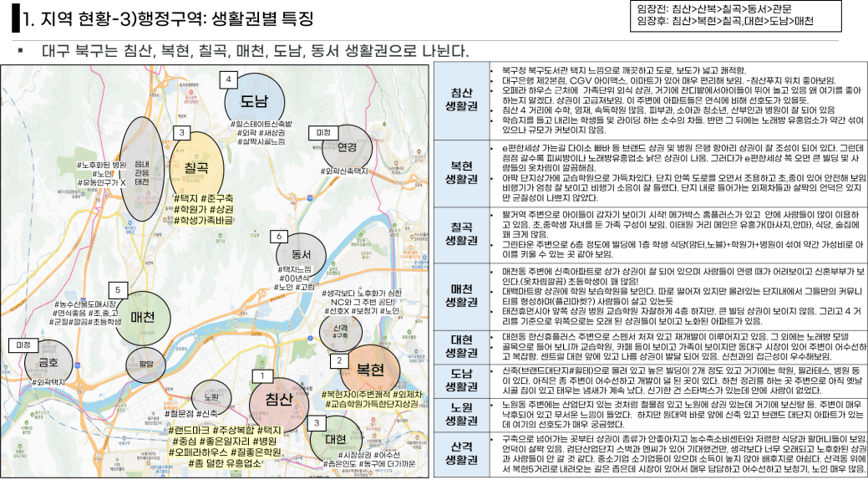This screenshot has width=868, height=480.
Task: Click the '노원 생활권' table header cell
Action: 462,415
